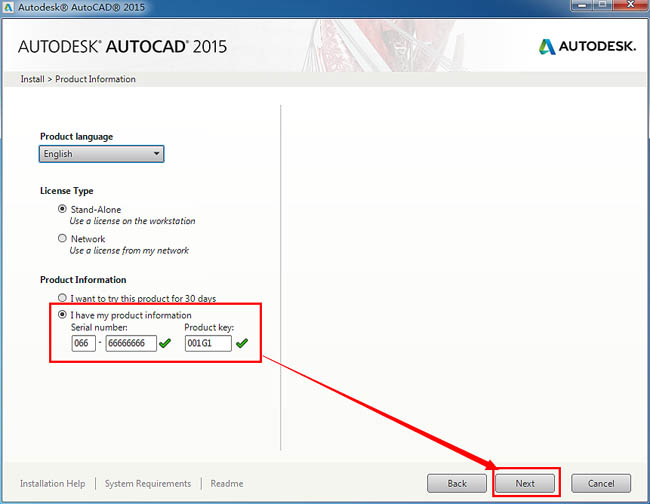650x504 pixels.
Task: Click the green checkmark beside serial number
Action: pos(165,343)
